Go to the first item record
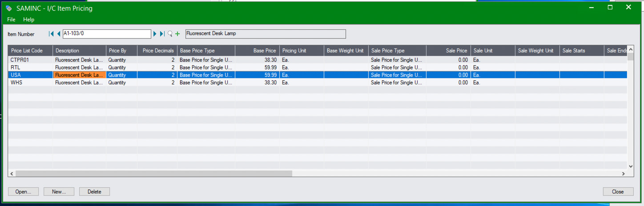The image size is (644, 206). tap(51, 34)
